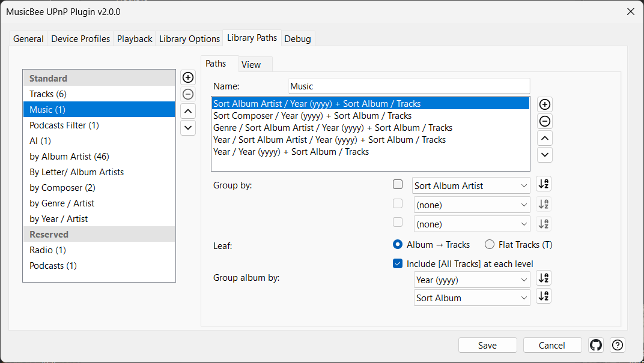
Task: Select the Music (1) list entry
Action: (99, 110)
